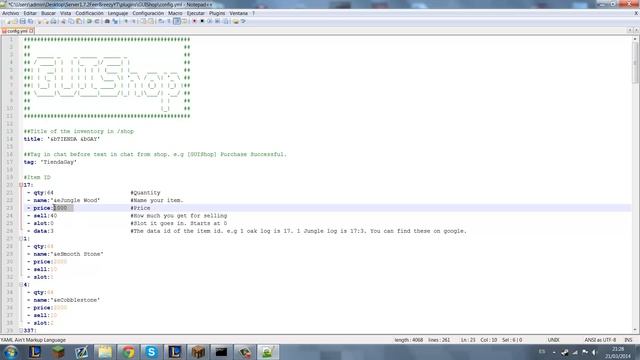The width and height of the screenshot is (640, 360).
Task: Open the Configuración menu
Action: [x=148, y=13]
